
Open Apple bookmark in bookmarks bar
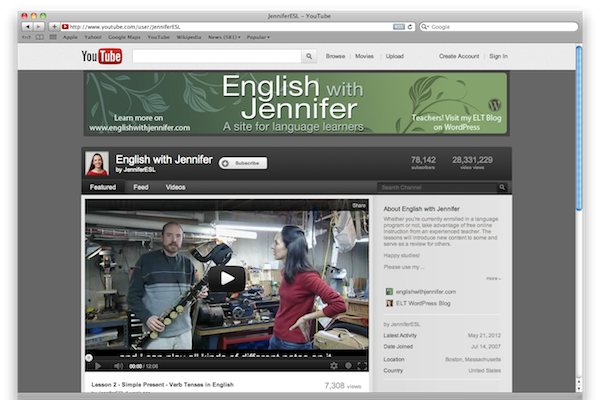[70, 37]
